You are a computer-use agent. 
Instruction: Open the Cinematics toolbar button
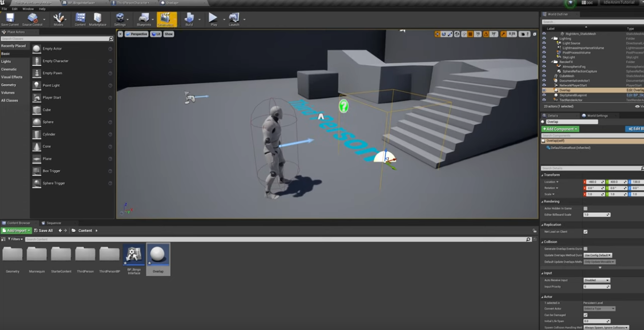tap(166, 19)
